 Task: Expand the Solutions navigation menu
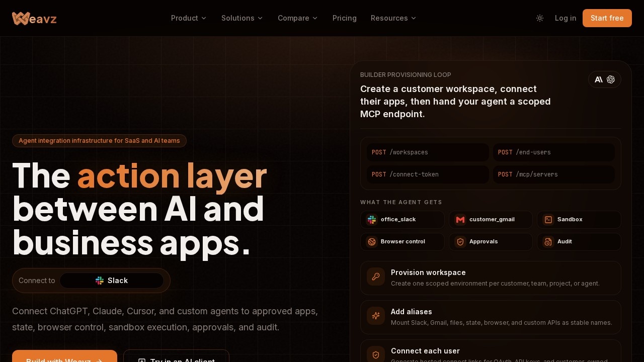[x=242, y=18]
